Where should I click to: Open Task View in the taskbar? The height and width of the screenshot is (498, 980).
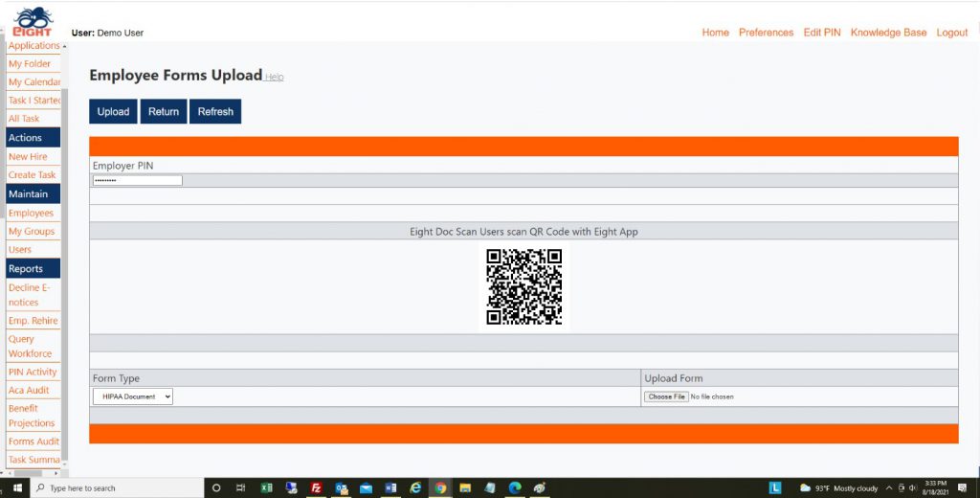[240, 488]
